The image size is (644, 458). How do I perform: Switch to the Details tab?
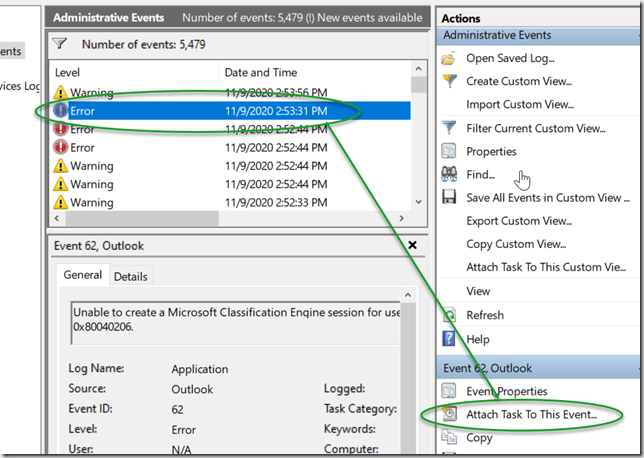pyautogui.click(x=130, y=276)
